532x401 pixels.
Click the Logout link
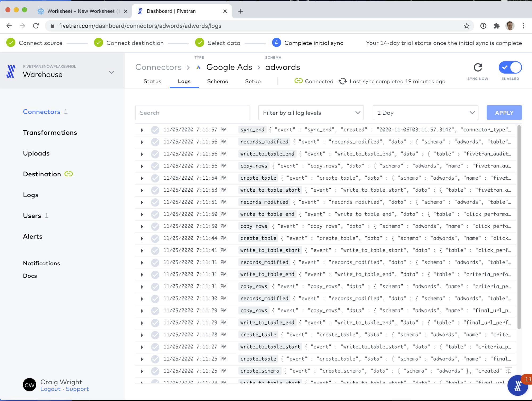click(x=50, y=389)
